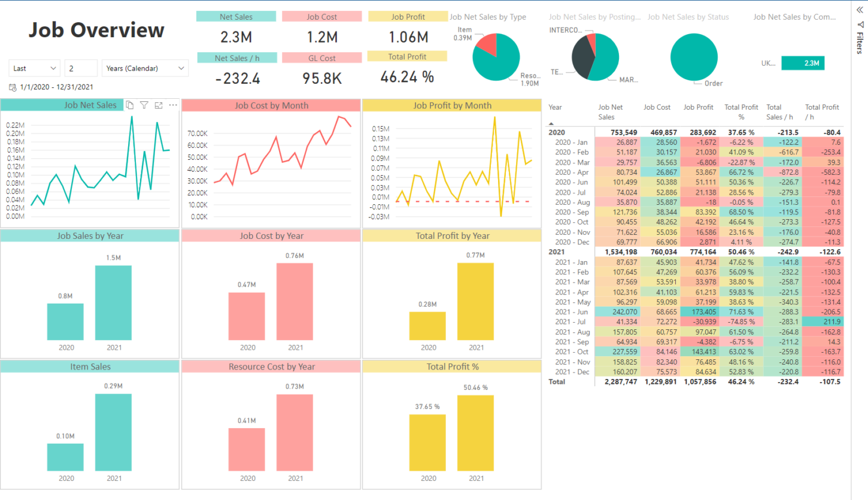
Task: Enter focus mode on Job Net Sales chart
Action: point(159,105)
